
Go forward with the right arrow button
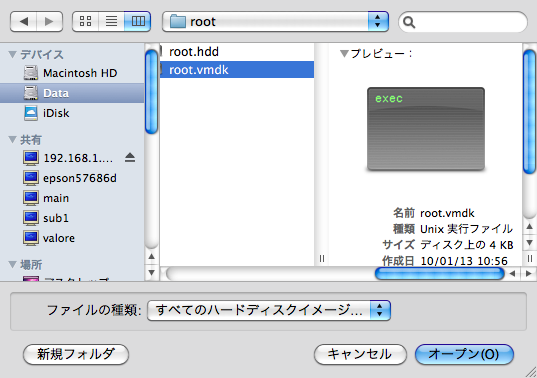pyautogui.click(x=50, y=22)
